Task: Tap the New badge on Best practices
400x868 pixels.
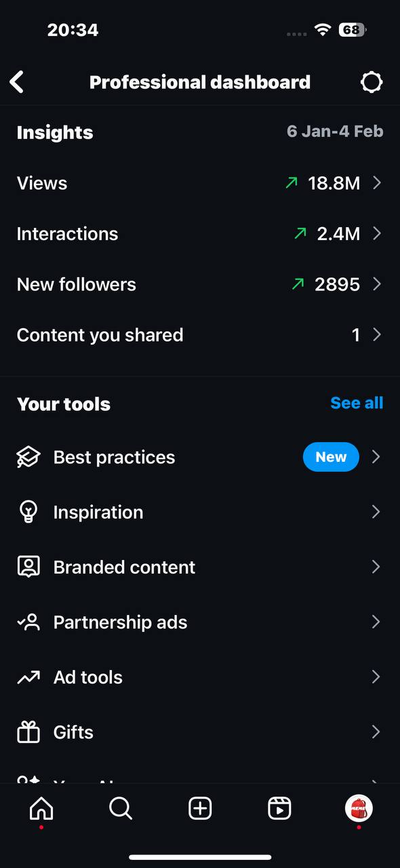Action: click(331, 457)
